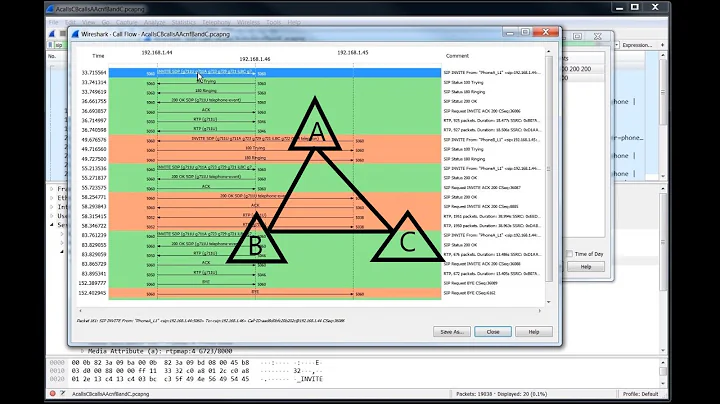Open expert info via red circle status icon
The width and height of the screenshot is (720, 404).
pos(52,393)
